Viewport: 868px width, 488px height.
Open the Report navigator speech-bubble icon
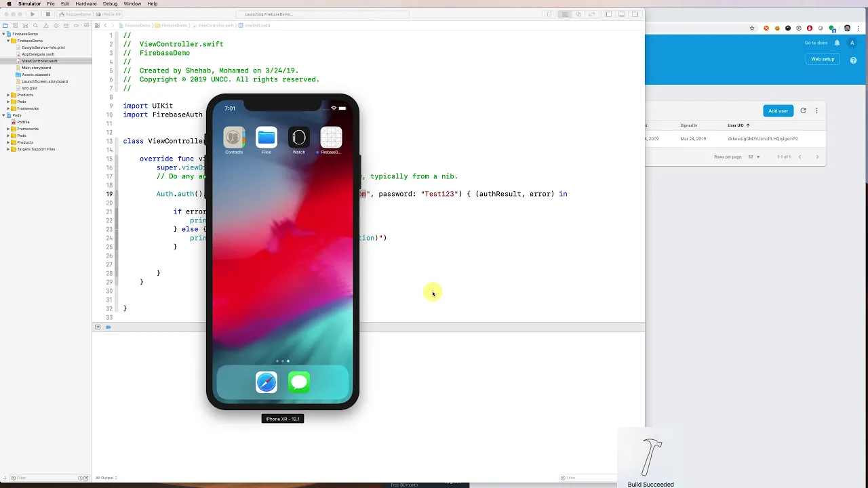click(x=86, y=26)
